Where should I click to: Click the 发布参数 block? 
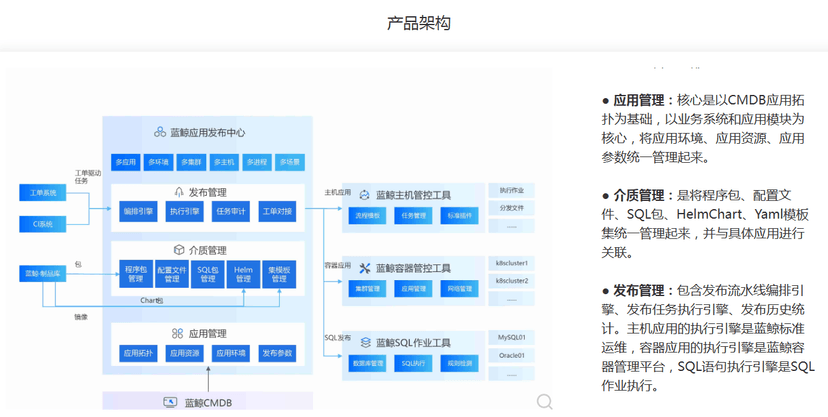coord(277,353)
